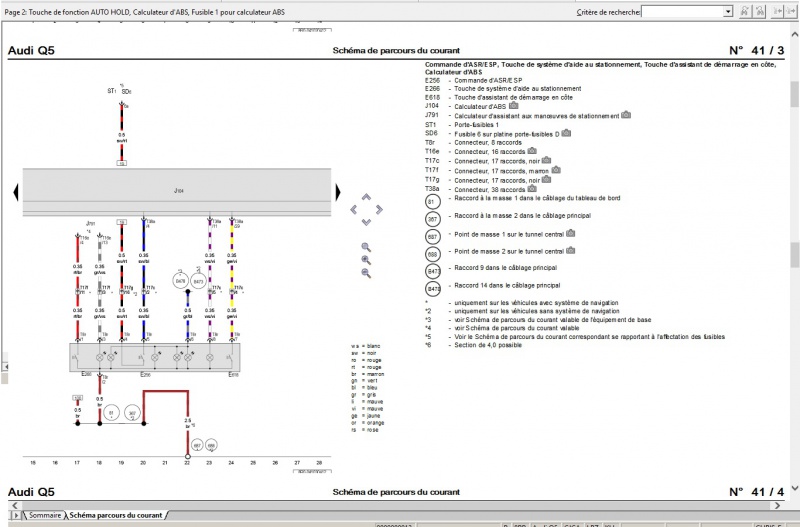Click the Critère de recherche text field

point(680,12)
